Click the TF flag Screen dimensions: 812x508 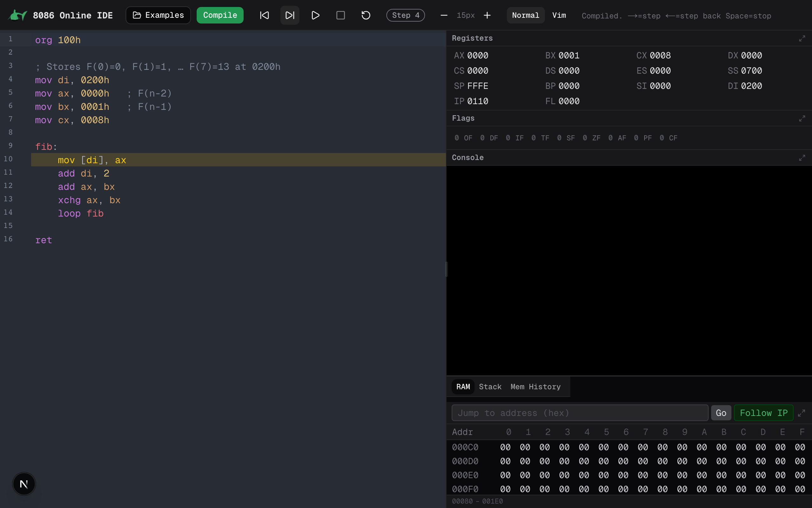tap(540, 138)
